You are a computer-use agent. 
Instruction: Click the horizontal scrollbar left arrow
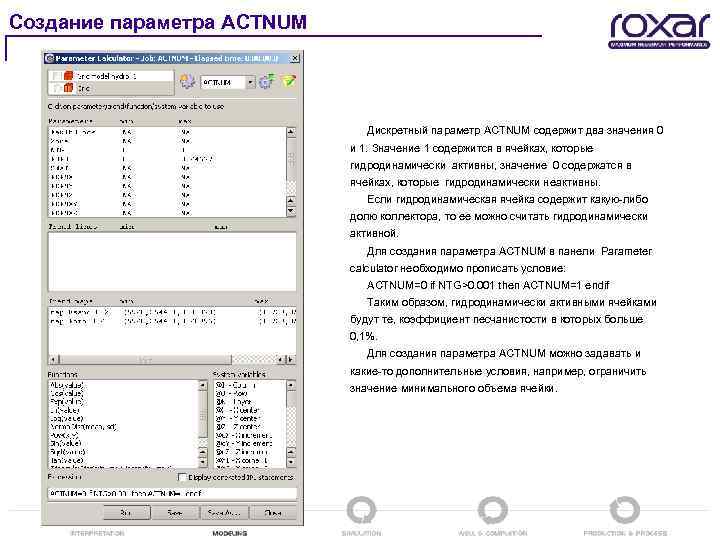54,359
